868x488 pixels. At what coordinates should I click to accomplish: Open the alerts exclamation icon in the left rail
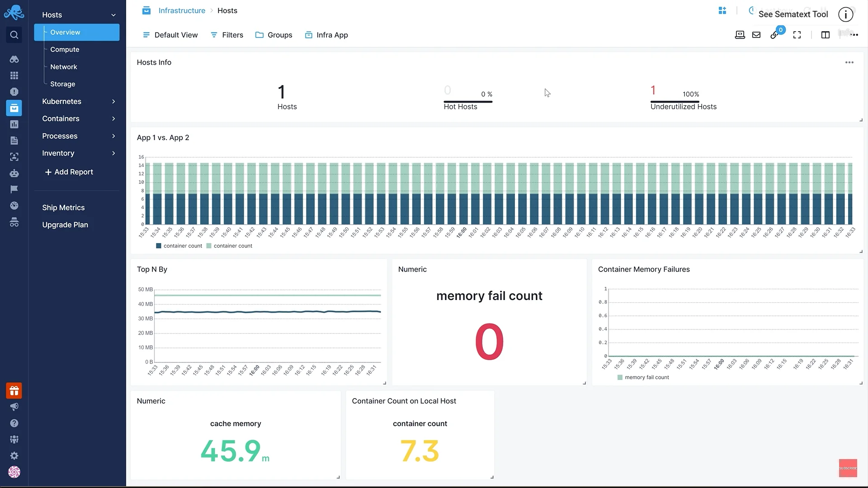coord(14,92)
